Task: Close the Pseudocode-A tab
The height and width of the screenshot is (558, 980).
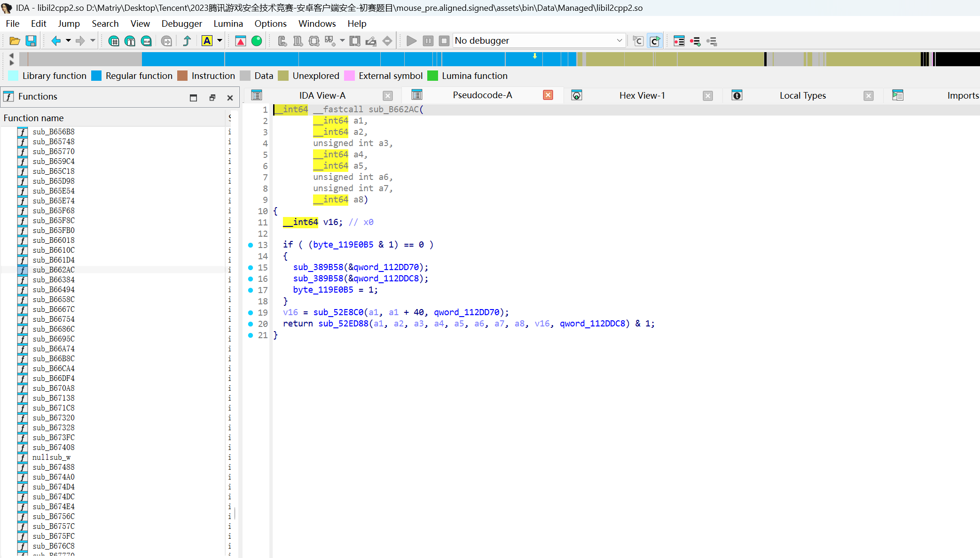Action: click(x=548, y=95)
